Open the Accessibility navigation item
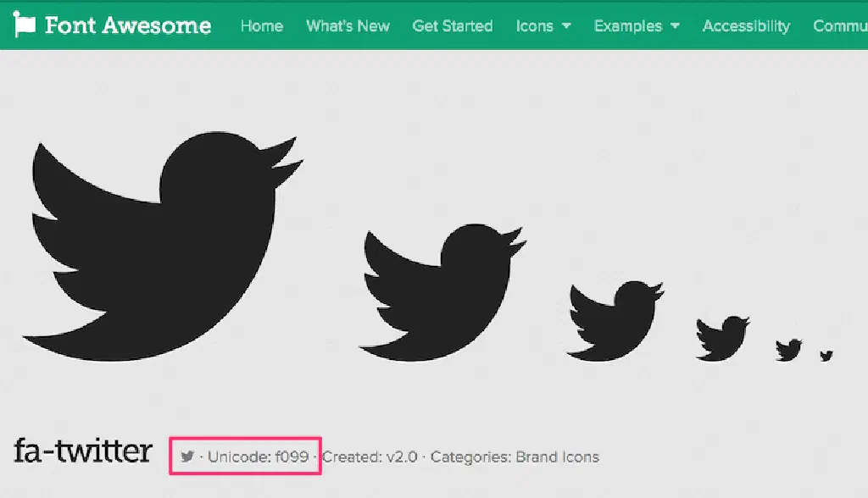Image resolution: width=868 pixels, height=498 pixels. tap(746, 26)
